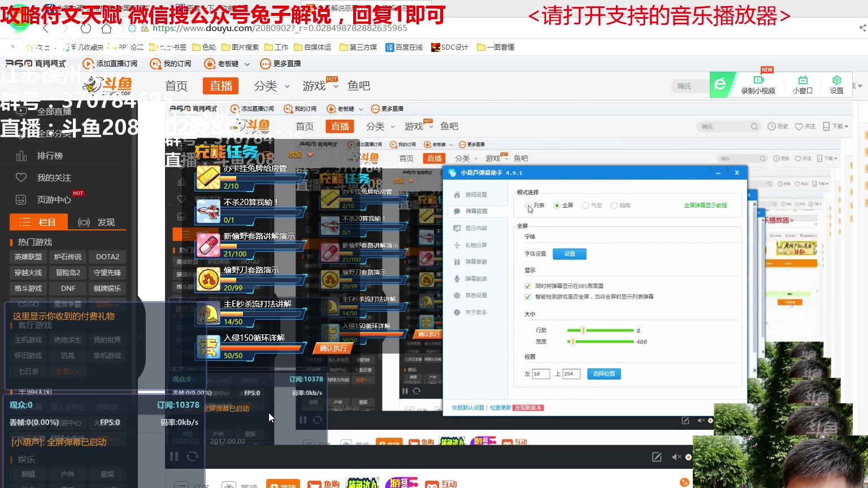This screenshot has height=488, width=868.
Task: Open the 百度在线 translate bookmark
Action: [404, 47]
